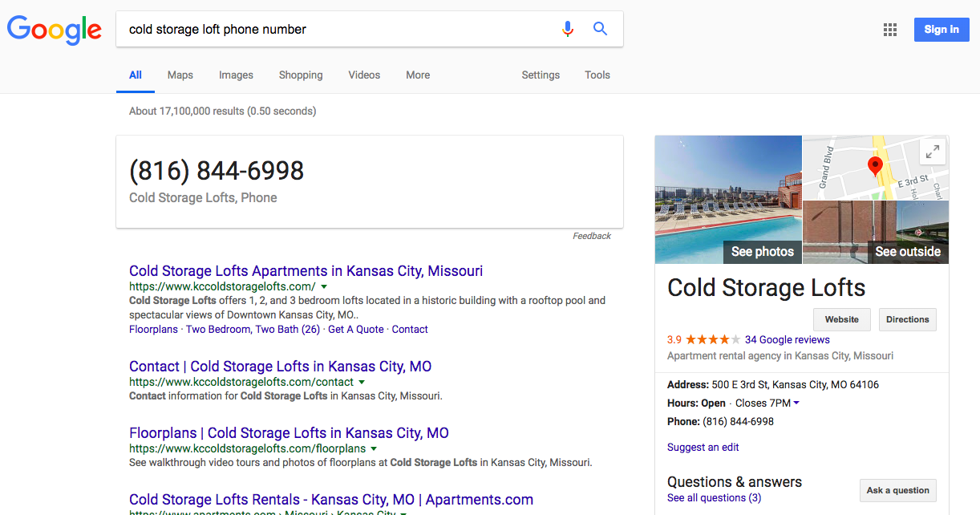This screenshot has height=515, width=980.
Task: Open See all questions (3) link
Action: [x=715, y=497]
